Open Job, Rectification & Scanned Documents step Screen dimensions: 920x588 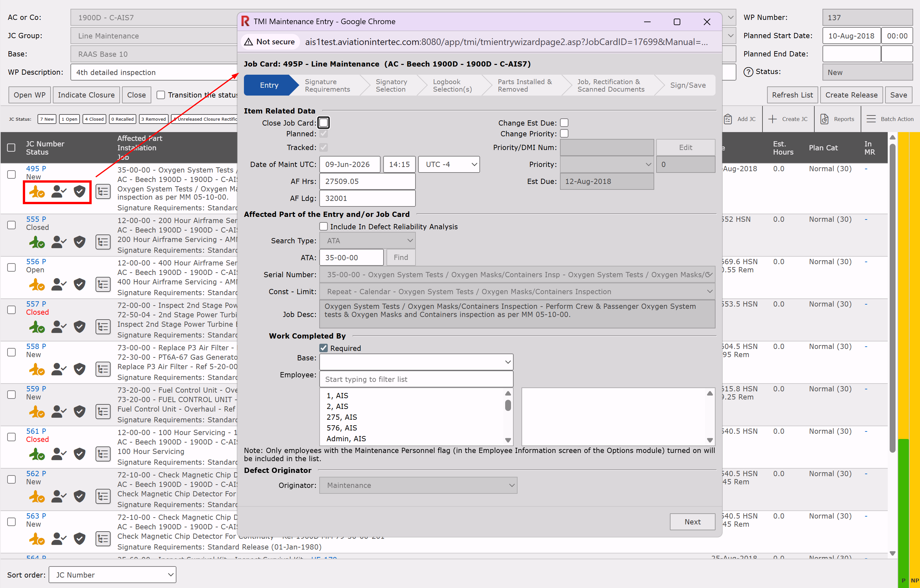point(611,85)
